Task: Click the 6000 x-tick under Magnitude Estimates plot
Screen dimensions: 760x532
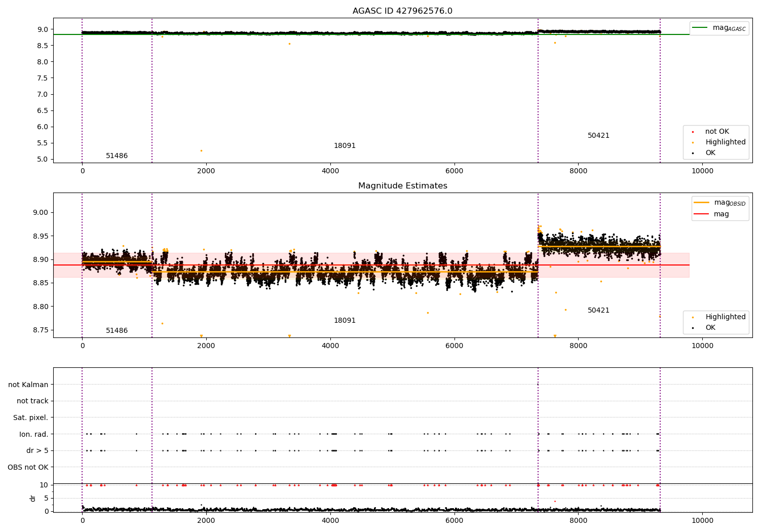Action: coord(454,346)
